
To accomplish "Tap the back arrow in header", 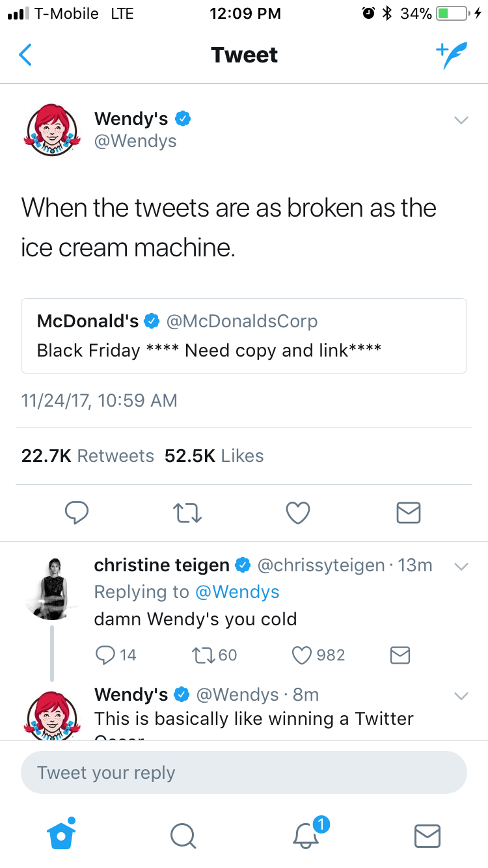I will [25, 55].
